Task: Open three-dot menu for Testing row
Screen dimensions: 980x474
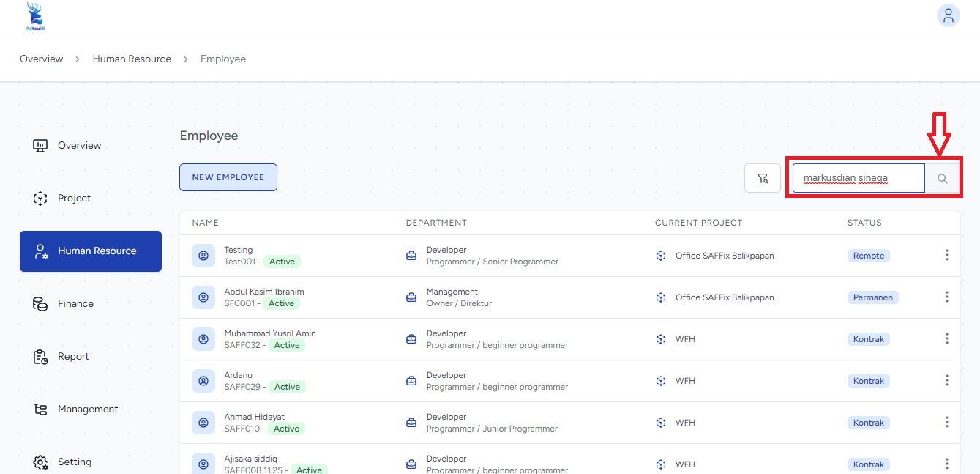Action: pos(946,255)
